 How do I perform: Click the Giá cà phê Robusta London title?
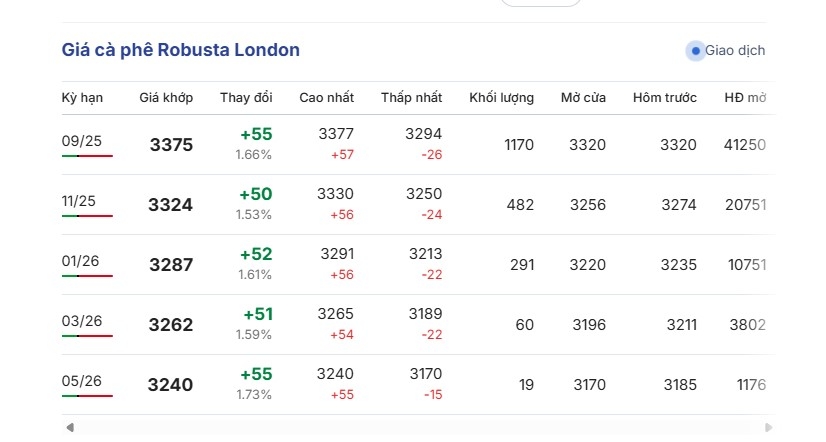[x=181, y=50]
